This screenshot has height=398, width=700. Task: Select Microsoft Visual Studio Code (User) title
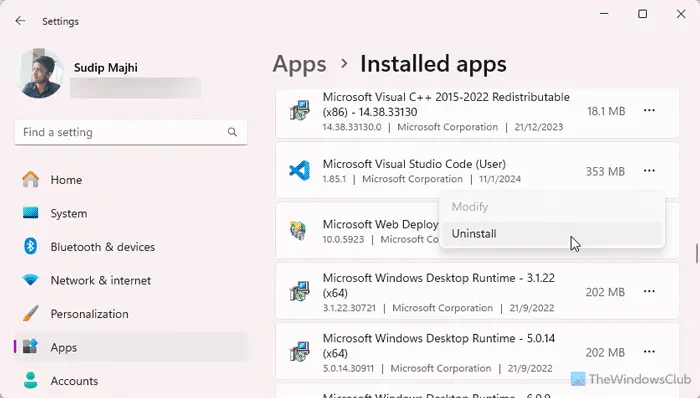pos(414,164)
